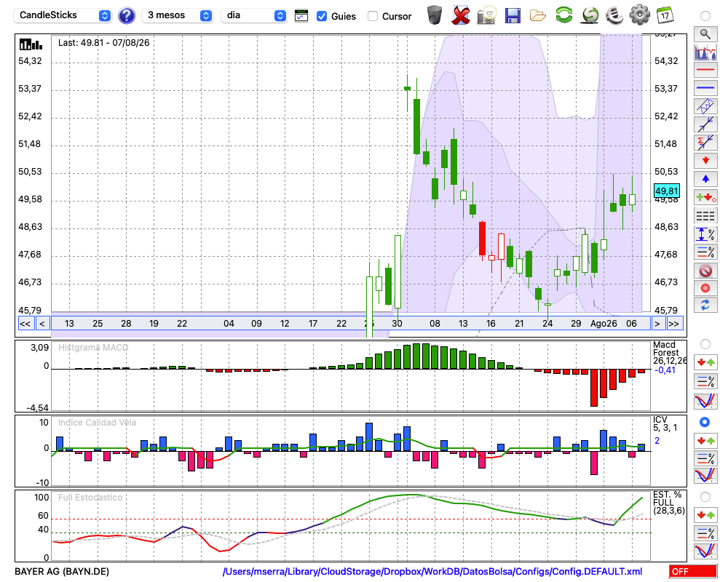Screen dimensions: 728x582
Task: Expand the dia interval dropdown
Action: (254, 15)
